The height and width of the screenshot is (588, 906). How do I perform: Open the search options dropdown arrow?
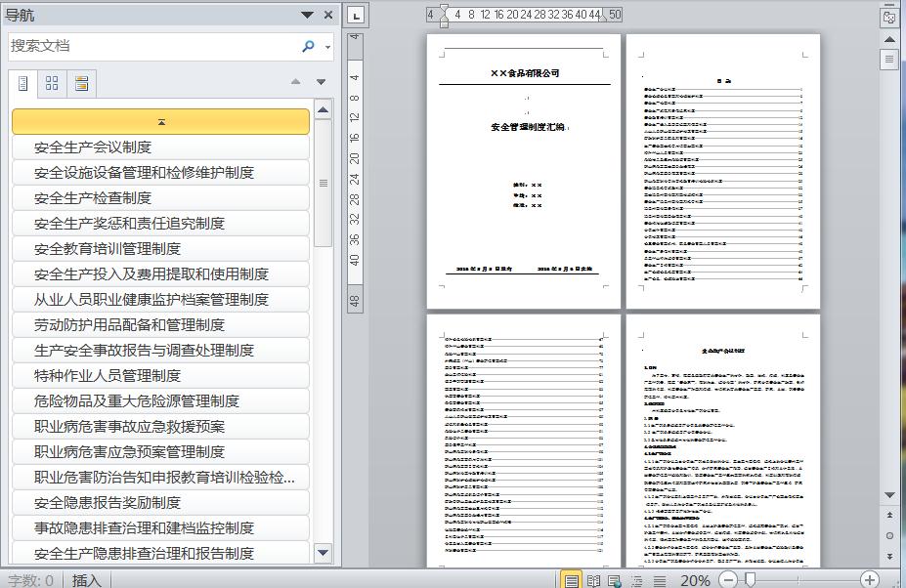328,47
